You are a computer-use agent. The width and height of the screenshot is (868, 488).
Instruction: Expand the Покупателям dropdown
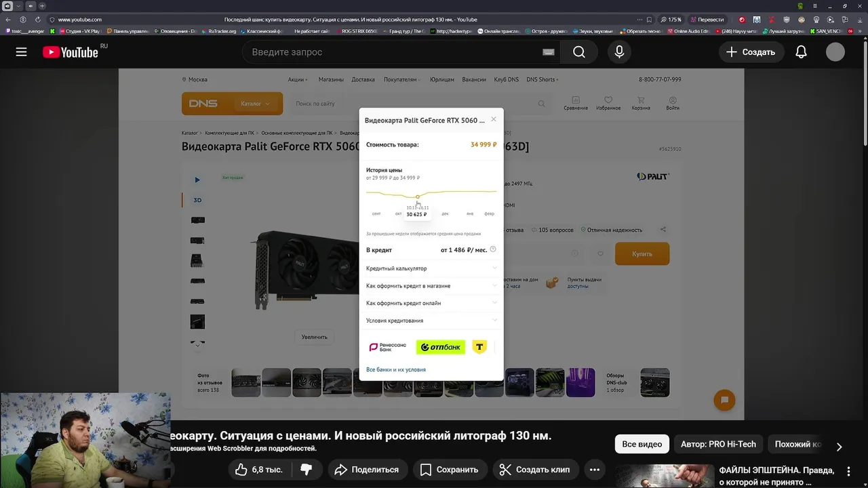[402, 79]
